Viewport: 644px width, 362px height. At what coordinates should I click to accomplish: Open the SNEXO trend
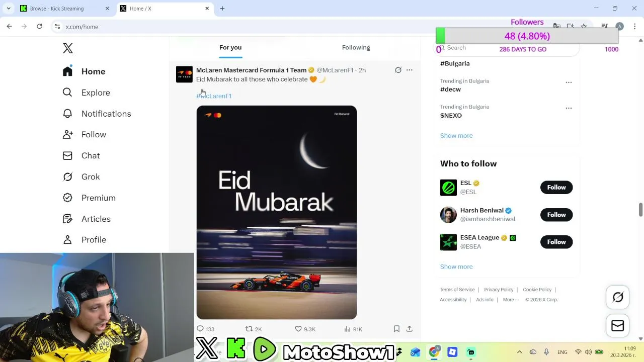(x=451, y=116)
